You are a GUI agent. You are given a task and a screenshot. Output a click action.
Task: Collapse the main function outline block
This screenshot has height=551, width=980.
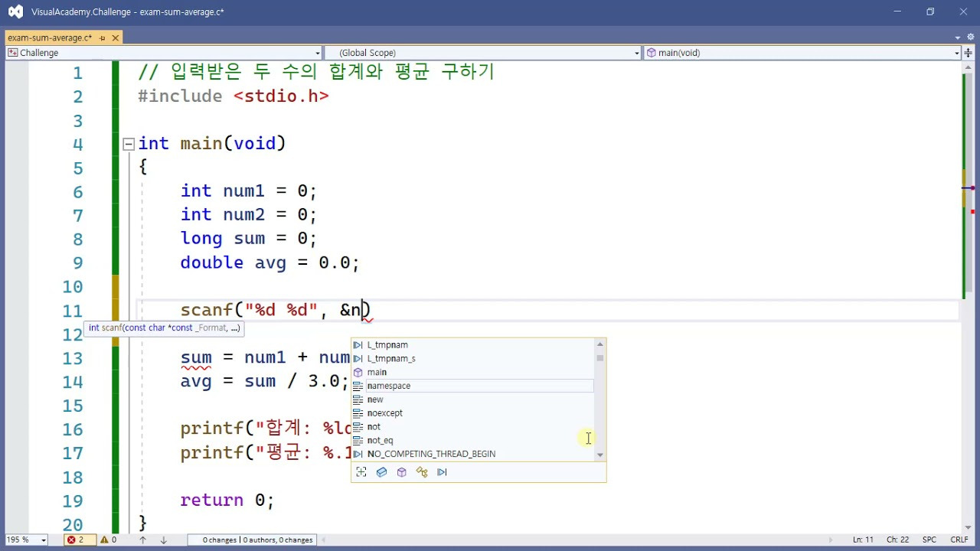[129, 143]
